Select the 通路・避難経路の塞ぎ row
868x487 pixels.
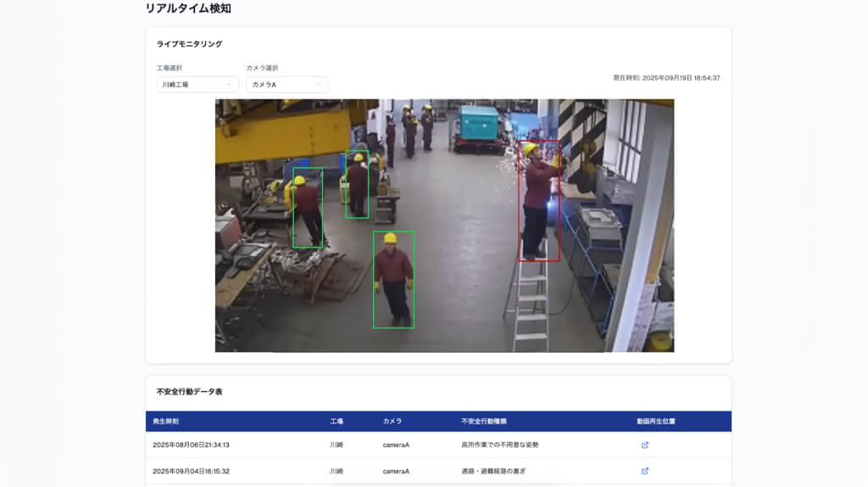pos(492,471)
